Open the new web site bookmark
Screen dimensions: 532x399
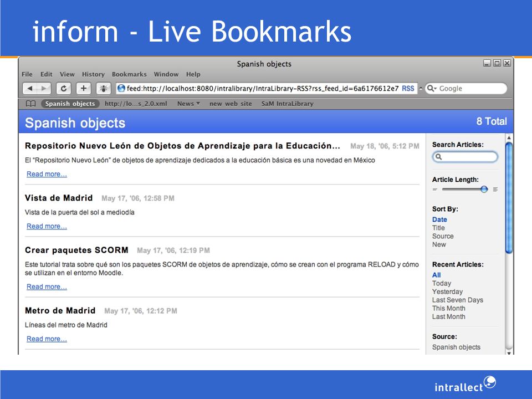(x=231, y=104)
